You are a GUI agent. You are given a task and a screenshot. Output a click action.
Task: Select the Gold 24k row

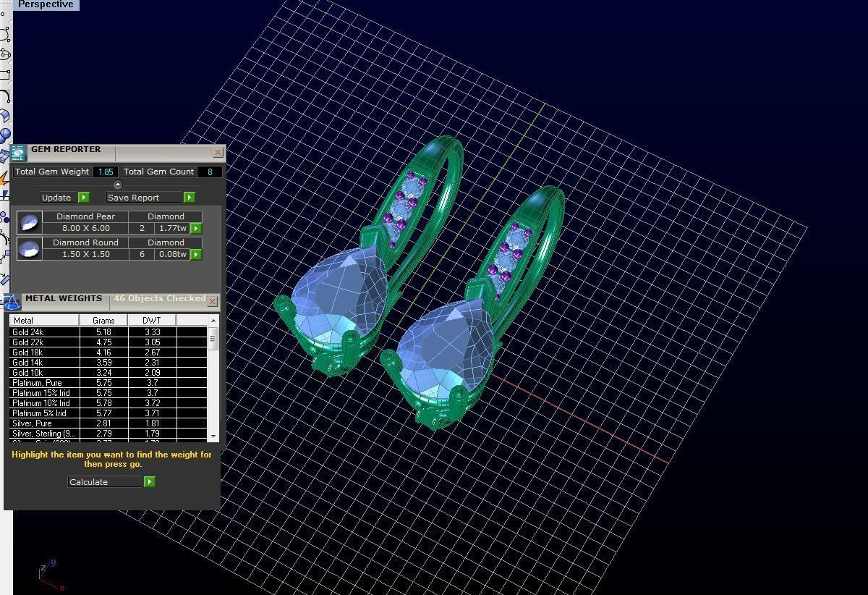(109, 332)
